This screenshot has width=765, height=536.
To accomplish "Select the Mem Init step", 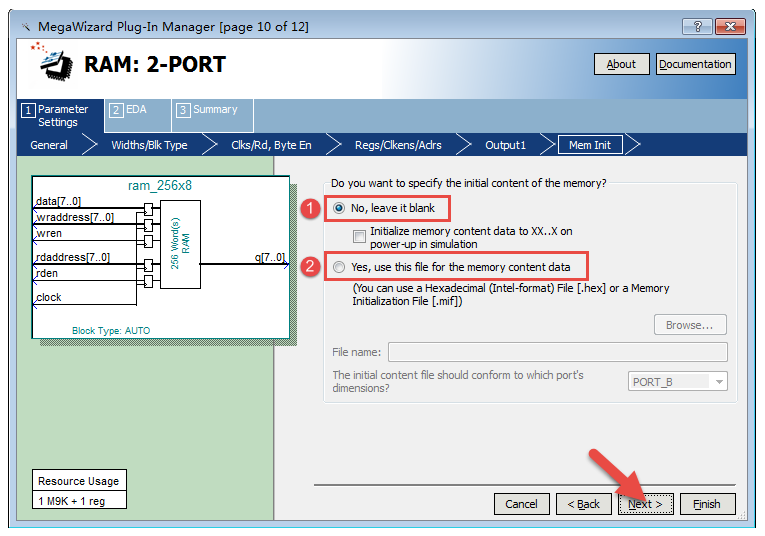I will 590,145.
